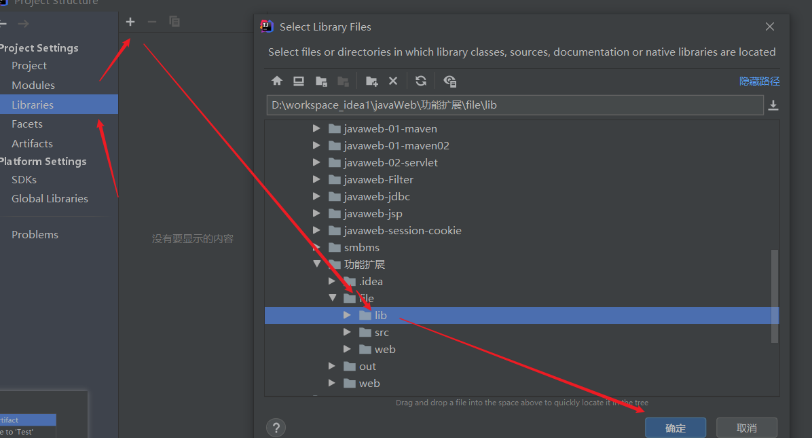The height and width of the screenshot is (438, 812).
Task: Click the Desktop directory toolbar icon
Action: 298,81
